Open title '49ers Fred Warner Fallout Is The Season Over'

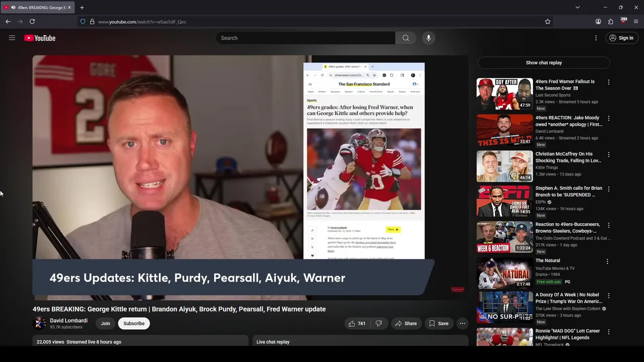tap(565, 84)
